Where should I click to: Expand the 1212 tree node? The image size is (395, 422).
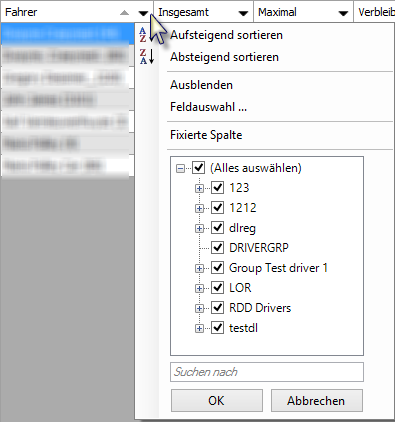click(x=199, y=209)
